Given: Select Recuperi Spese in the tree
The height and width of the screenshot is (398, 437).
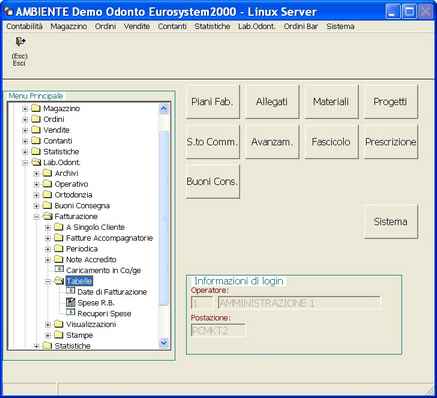Looking at the screenshot, I should [104, 314].
